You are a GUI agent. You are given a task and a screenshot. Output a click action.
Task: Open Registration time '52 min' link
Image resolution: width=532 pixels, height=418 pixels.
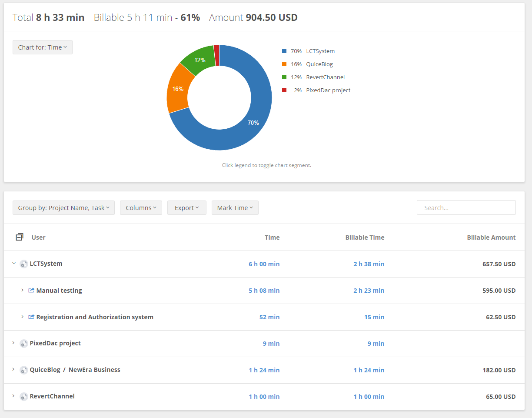click(x=269, y=317)
